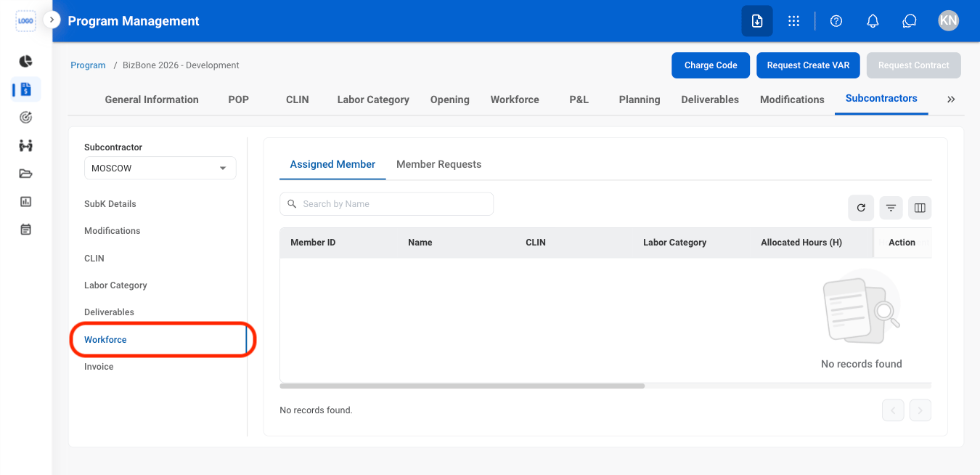Screen dimensions: 980x475
Task: Go to previous page arrow
Action: 893,410
